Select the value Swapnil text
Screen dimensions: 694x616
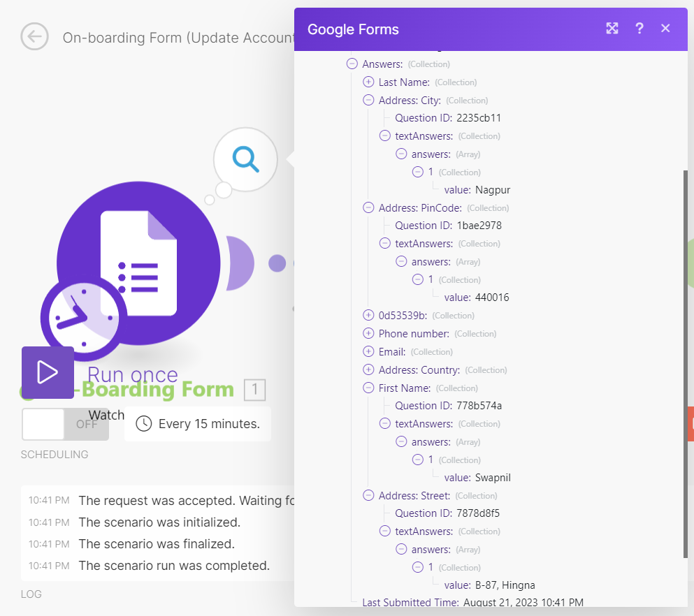(x=493, y=478)
